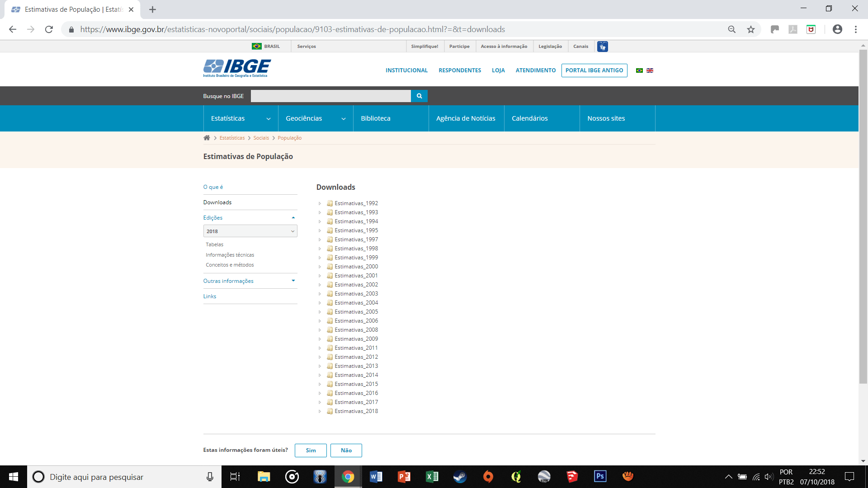
Task: Click the Busque no IBGE search field
Action: (330, 96)
